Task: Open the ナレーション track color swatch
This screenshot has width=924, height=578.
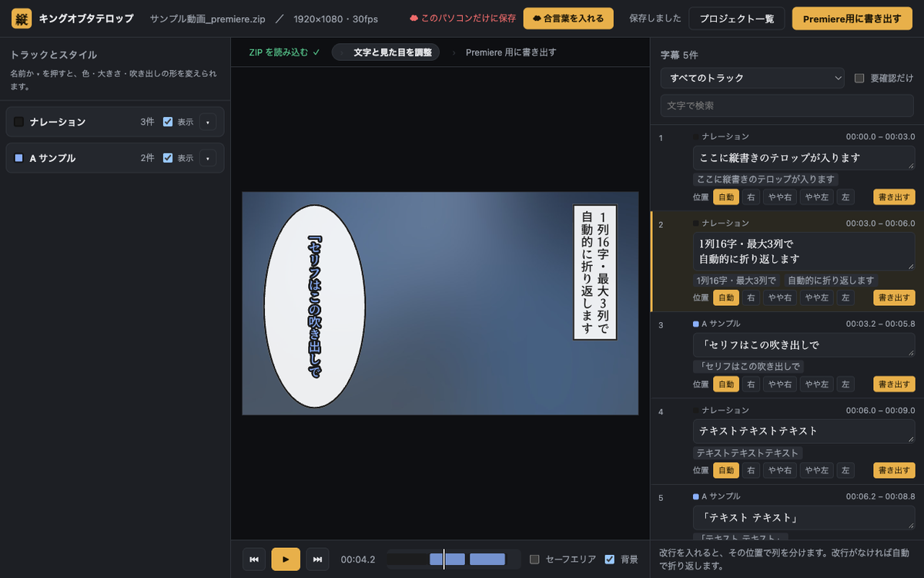Action: 18,122
